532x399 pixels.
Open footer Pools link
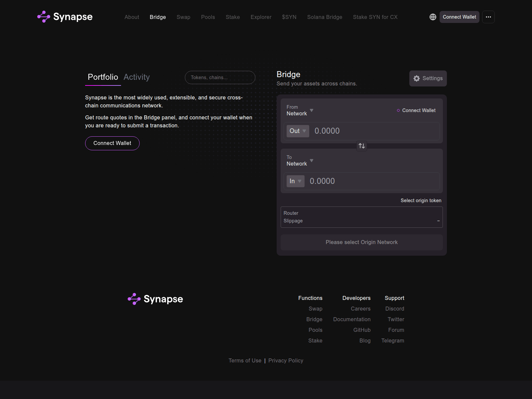coord(316,330)
